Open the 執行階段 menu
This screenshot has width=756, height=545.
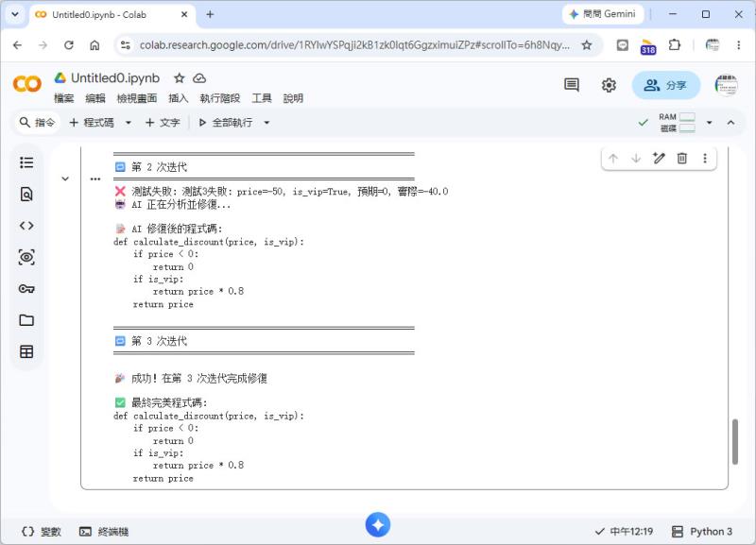[220, 98]
